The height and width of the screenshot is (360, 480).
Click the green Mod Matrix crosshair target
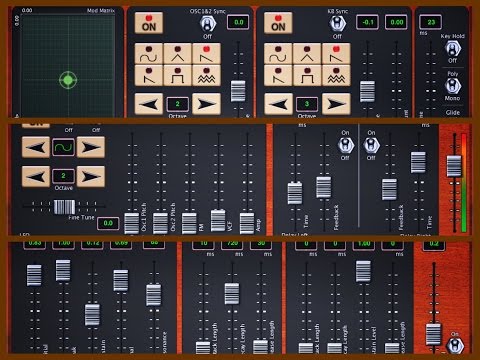coord(68,80)
